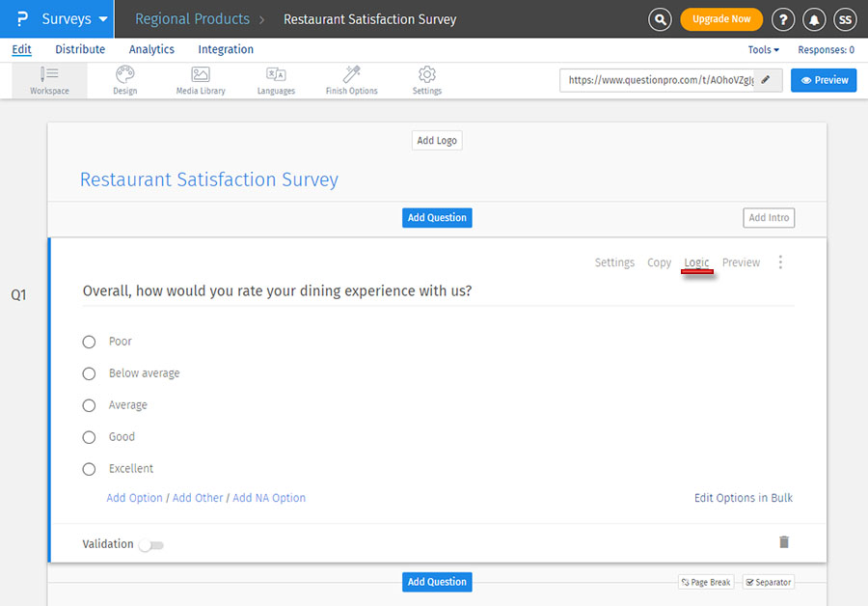The width and height of the screenshot is (868, 606).
Task: Select the Excellent radio option
Action: click(89, 468)
